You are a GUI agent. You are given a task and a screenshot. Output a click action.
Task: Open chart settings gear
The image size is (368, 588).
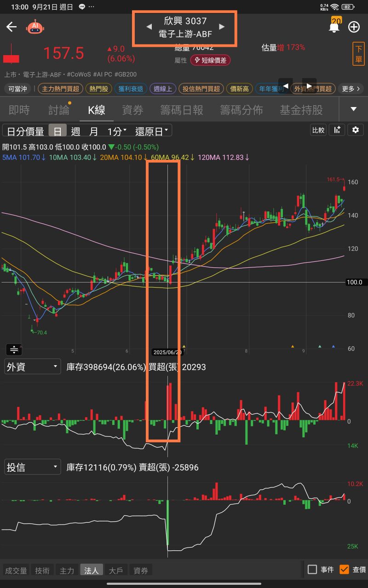[x=355, y=130]
